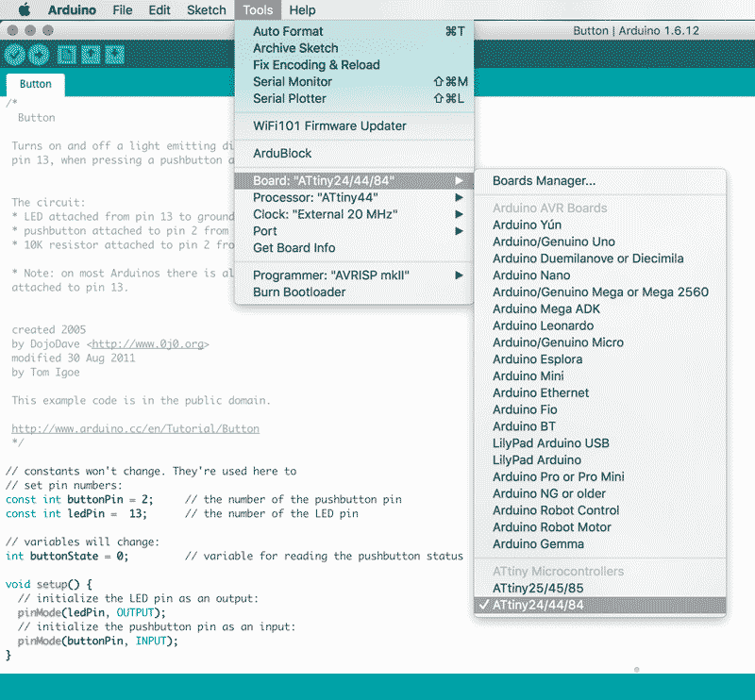755x700 pixels.
Task: Close the Tools menu via its title
Action: point(258,9)
